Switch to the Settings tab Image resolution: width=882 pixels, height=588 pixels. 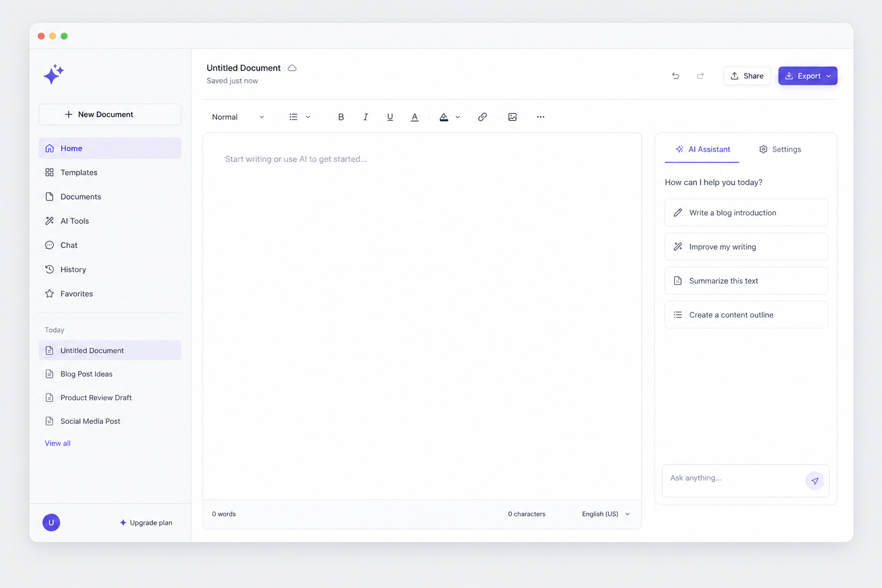coord(780,149)
